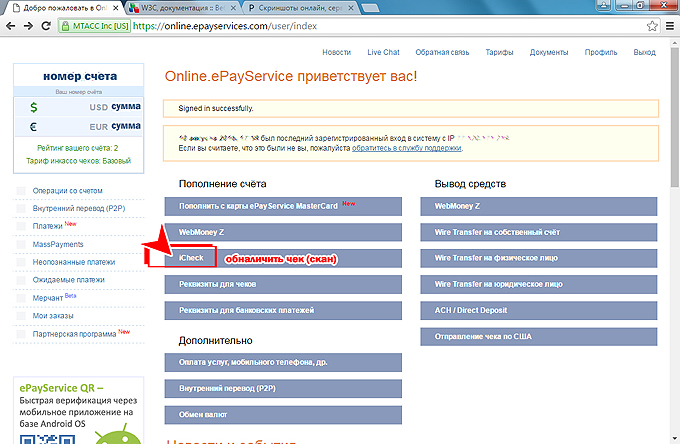The width and height of the screenshot is (680, 444).
Task: Close the 'Добро пожаловать' browser tab
Action: [116, 8]
